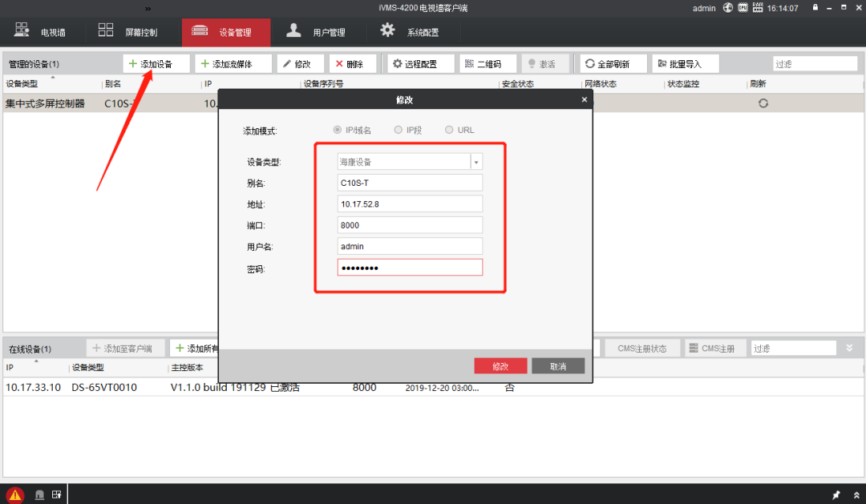866x504 pixels.
Task: Click 全部刷新 to refresh all devices
Action: tap(612, 63)
